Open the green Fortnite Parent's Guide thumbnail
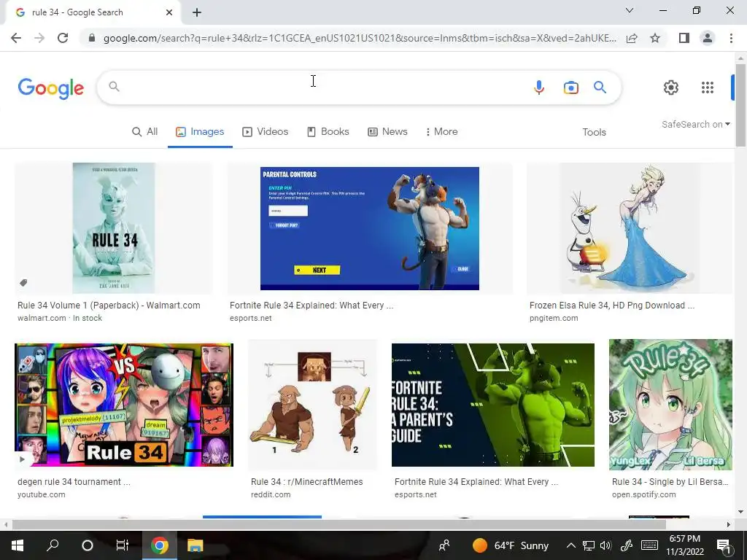747x560 pixels. (493, 405)
